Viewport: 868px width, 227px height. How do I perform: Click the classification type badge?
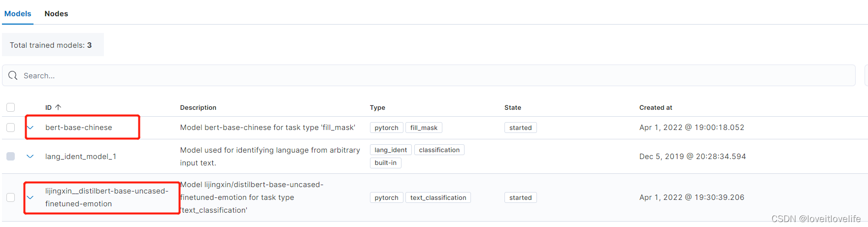[439, 150]
